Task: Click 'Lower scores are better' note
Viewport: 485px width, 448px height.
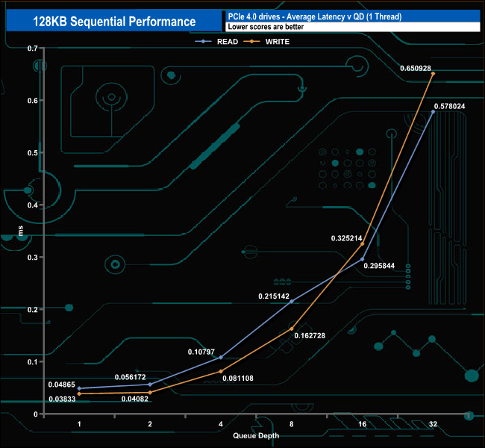Action: pos(266,27)
